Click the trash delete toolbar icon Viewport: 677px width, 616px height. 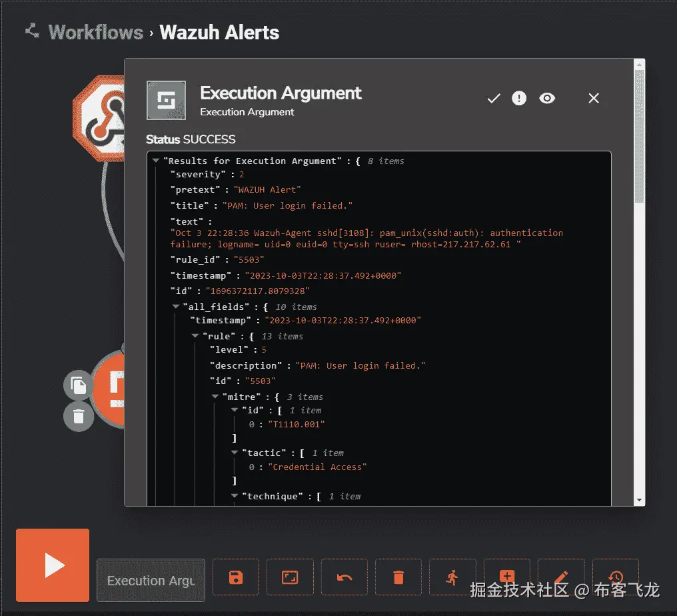(x=398, y=577)
